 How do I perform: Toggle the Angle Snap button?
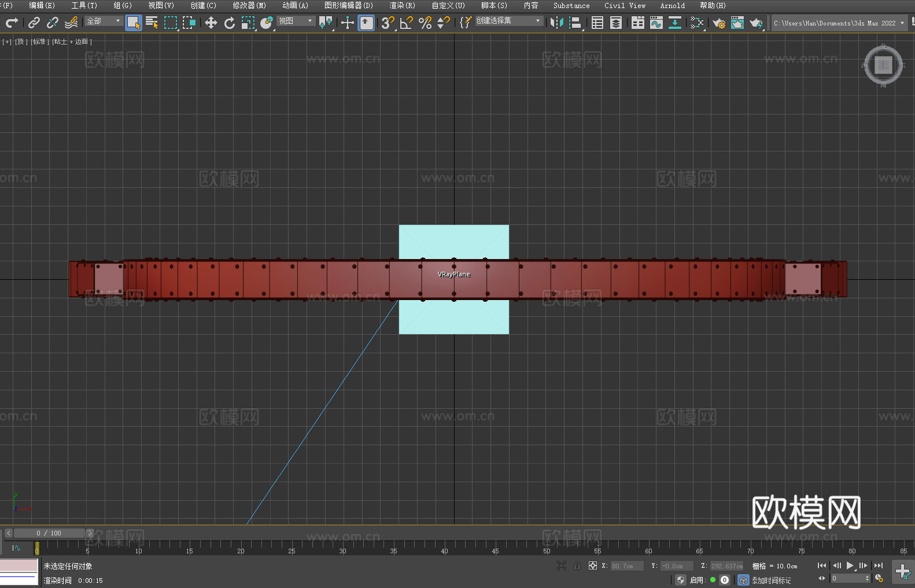(x=406, y=23)
